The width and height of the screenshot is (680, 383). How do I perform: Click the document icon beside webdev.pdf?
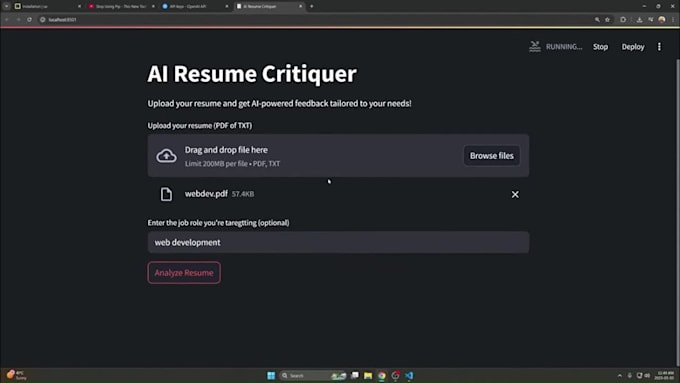click(166, 194)
